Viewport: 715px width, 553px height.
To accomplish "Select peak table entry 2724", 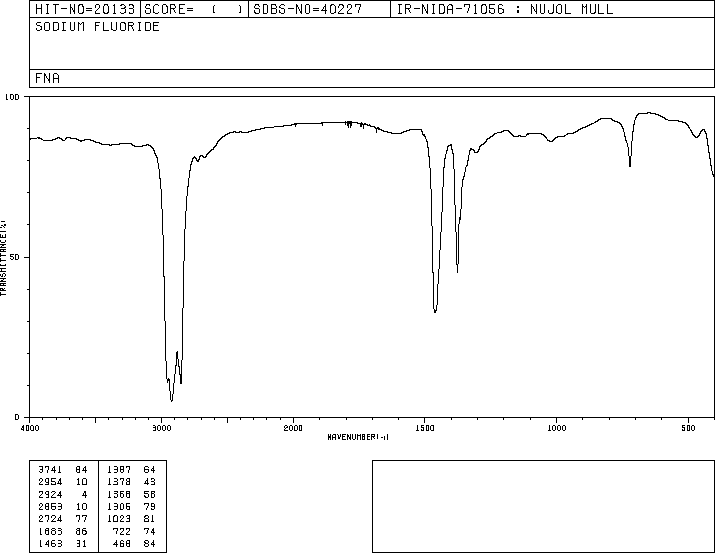I will [x=50, y=519].
